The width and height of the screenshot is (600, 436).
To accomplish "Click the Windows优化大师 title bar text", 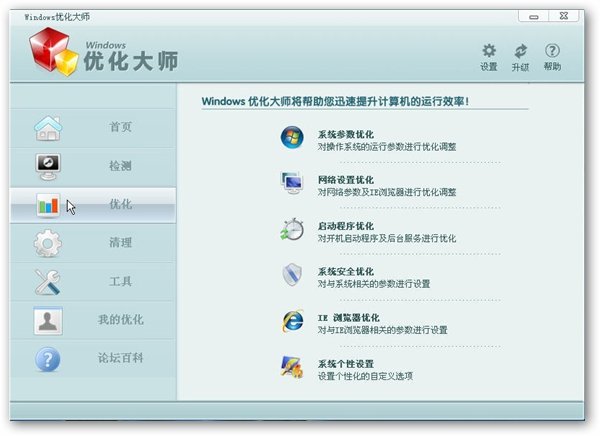I will (57, 17).
